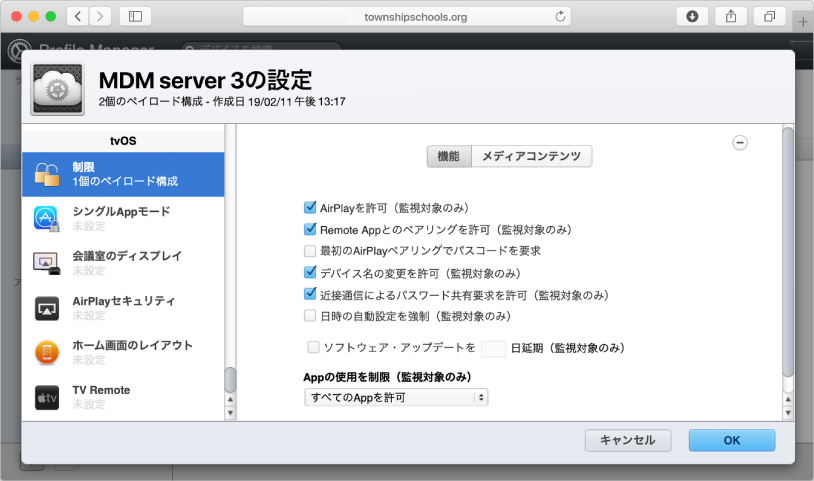Select 会議室のディスプレイ in the sidebar
Viewport: 814px width, 481px height.
pyautogui.click(x=123, y=263)
